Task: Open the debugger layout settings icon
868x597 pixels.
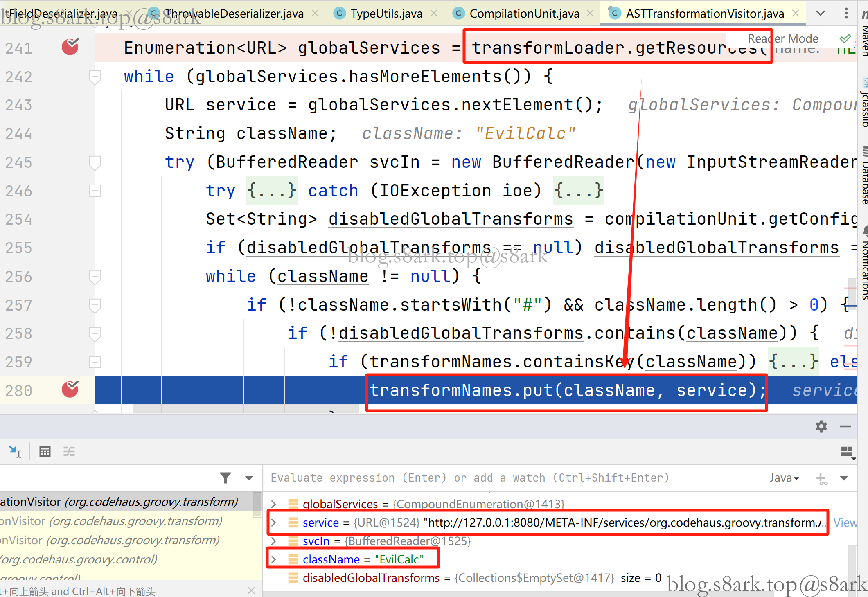Action: coord(847,453)
